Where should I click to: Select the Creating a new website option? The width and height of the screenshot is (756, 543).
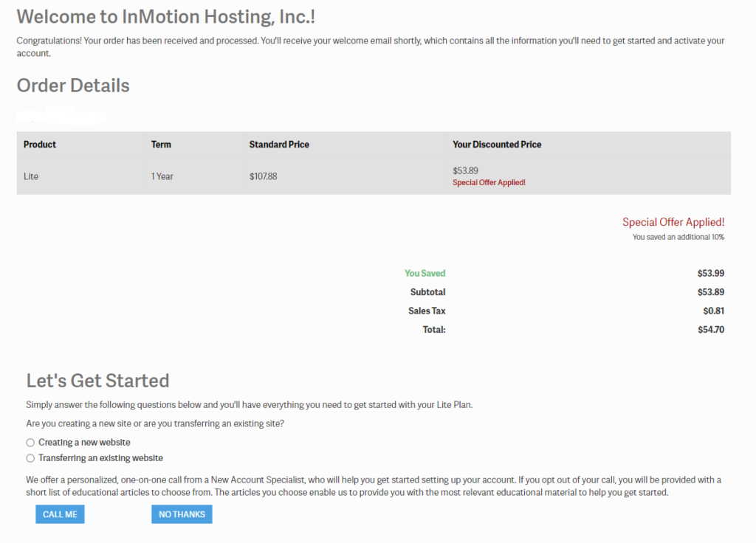pos(30,443)
